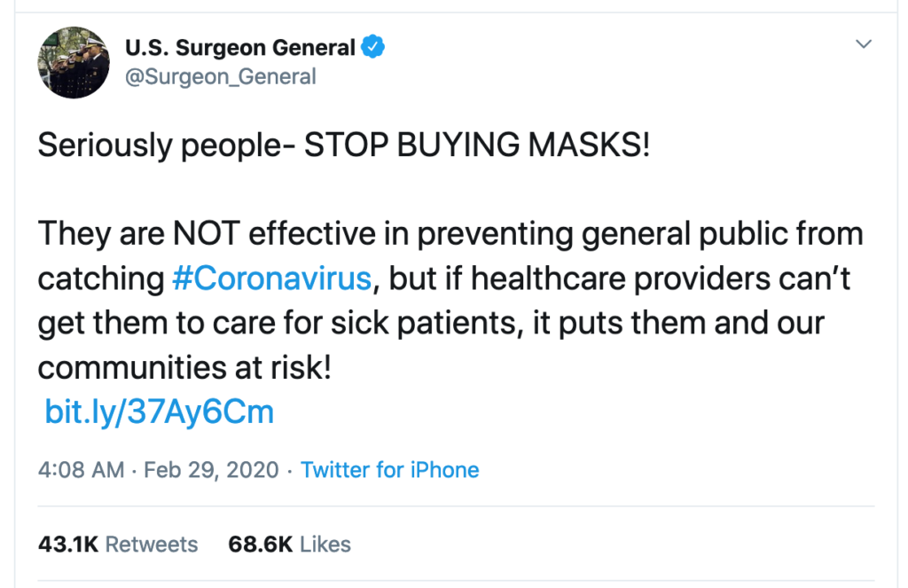Click the STOP BUYING MASKS headline text
This screenshot has height=588, width=908.
477,145
